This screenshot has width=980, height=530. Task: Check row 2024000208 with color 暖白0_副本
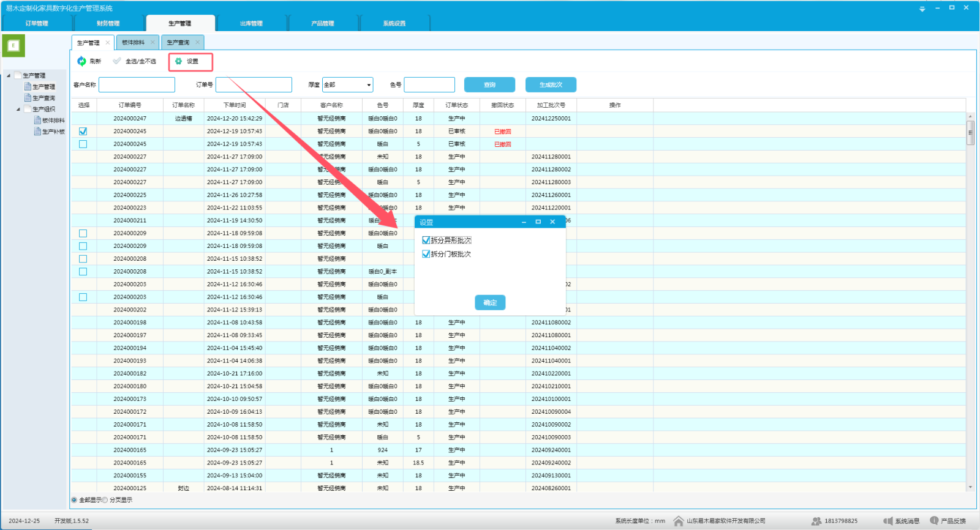click(83, 272)
